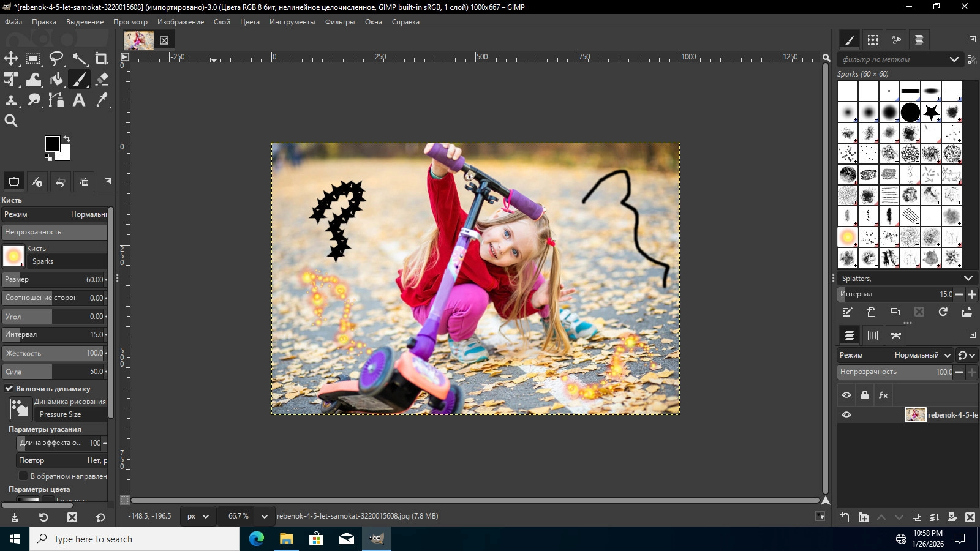Open the brush tag filter dropdown arrow
Screen dimensions: 980x551
[x=954, y=59]
